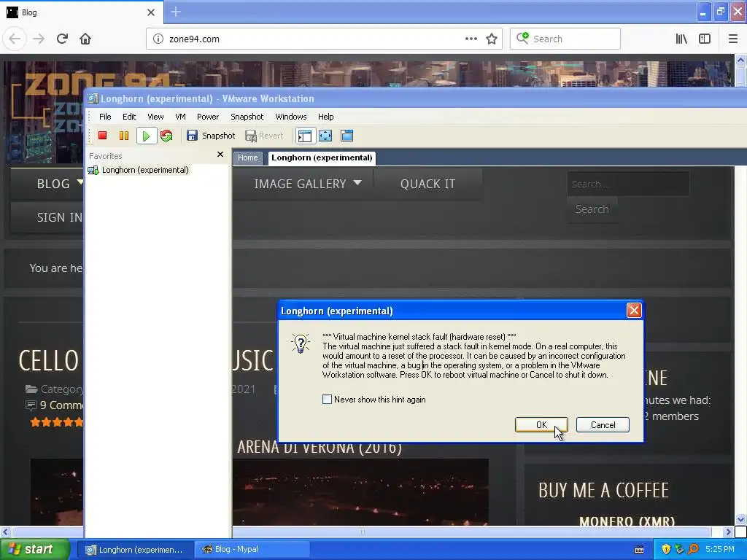Screen dimensions: 747x560
Task: Toggle the Favorites sidebar view icon
Action: (x=305, y=136)
